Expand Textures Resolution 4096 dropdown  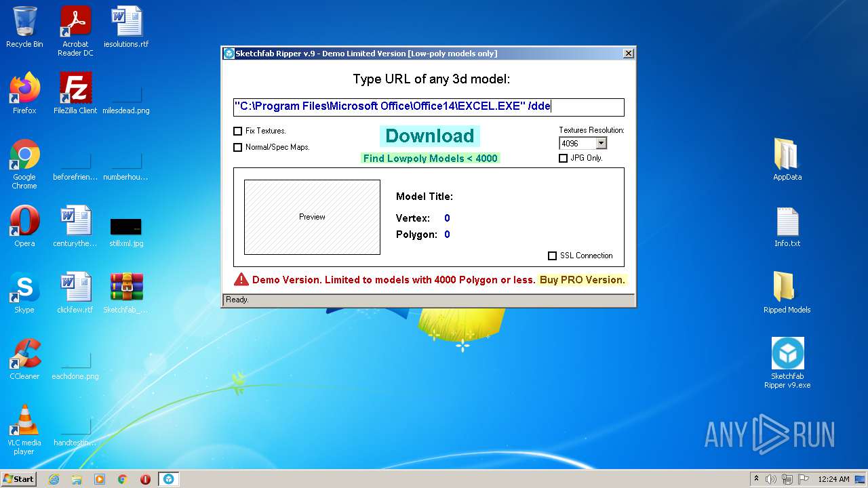[x=601, y=143]
